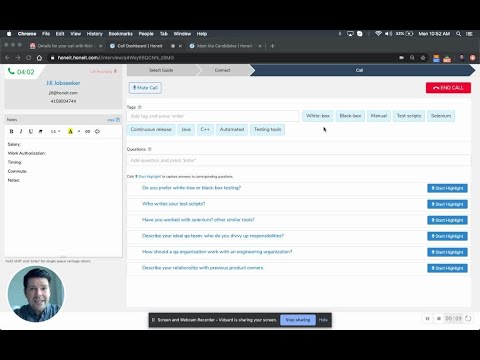Click the Automated tag
Viewport: 480px width, 360px height.
[x=232, y=129]
